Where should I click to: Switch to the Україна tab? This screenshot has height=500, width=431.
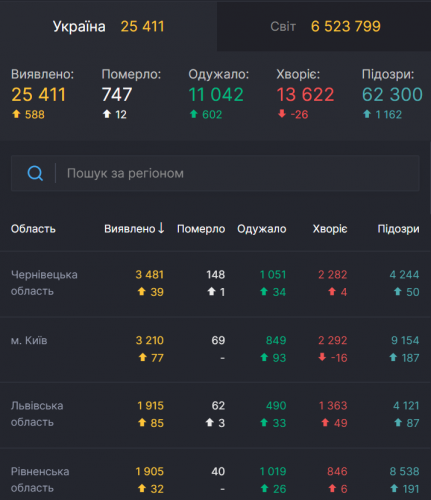tap(109, 26)
